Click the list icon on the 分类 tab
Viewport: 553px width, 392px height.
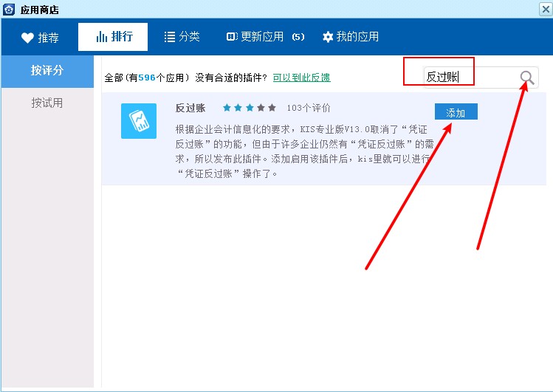(169, 37)
